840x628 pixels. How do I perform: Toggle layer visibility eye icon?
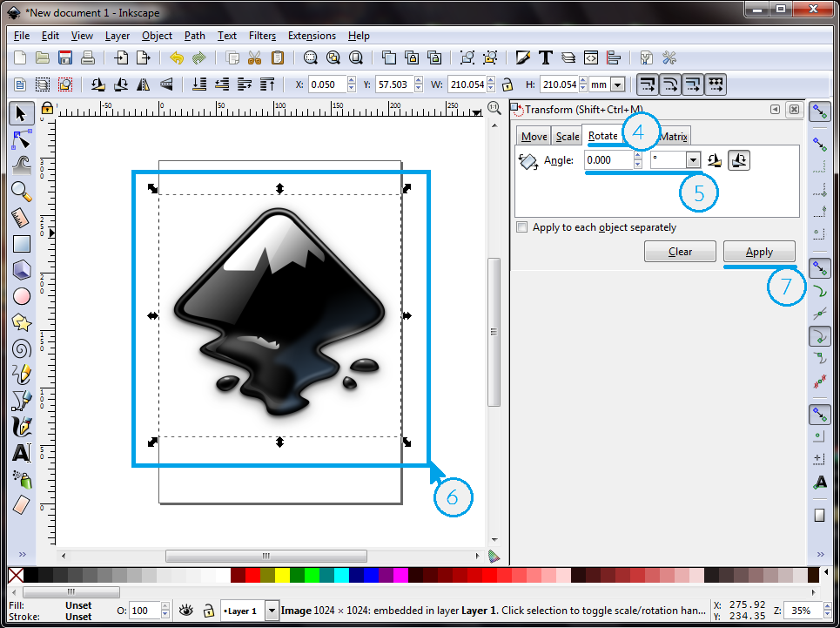point(186,610)
